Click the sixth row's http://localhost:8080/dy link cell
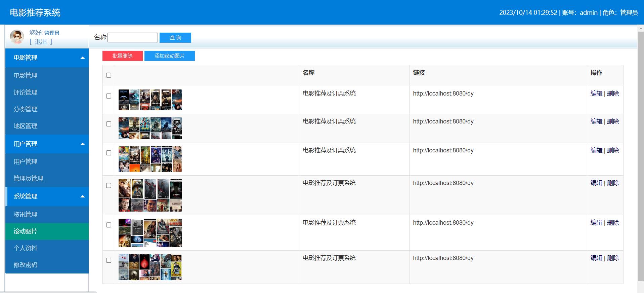Screen dimensions: 644x293 pos(443,258)
